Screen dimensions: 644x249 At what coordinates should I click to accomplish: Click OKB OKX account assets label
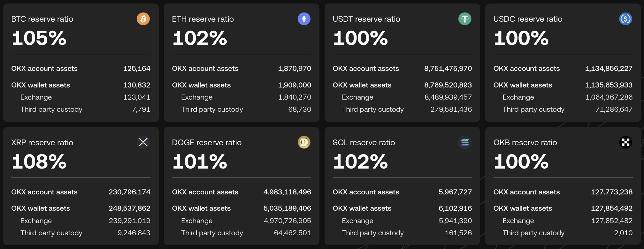[526, 192]
